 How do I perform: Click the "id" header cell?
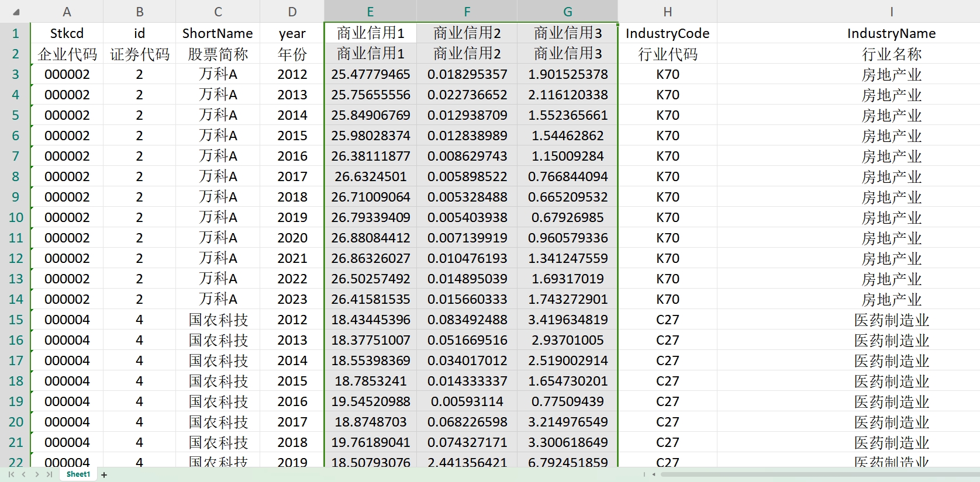139,33
